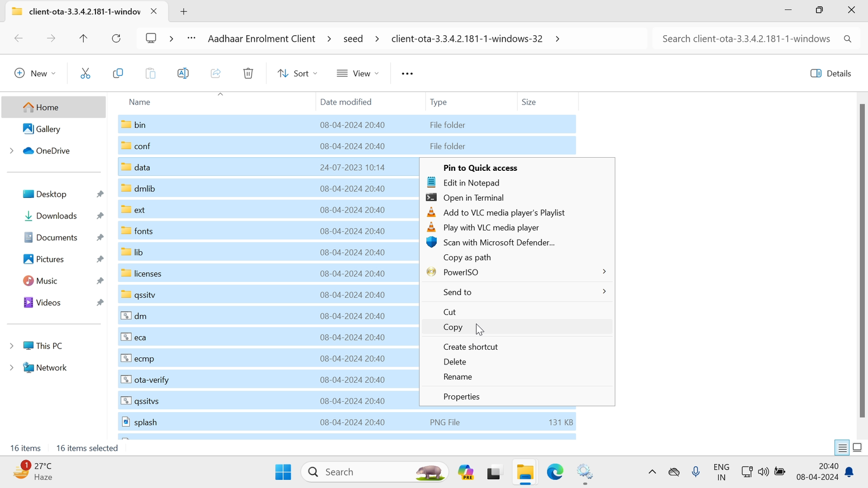Click seed breadcrumb segment
The height and width of the screenshot is (488, 868).
pos(353,39)
